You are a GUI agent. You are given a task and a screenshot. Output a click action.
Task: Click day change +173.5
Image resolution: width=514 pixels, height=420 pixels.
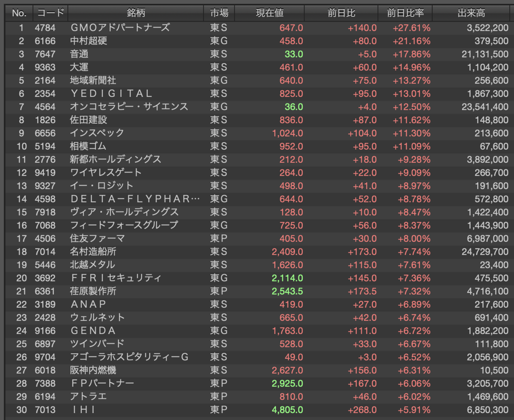coord(362,291)
